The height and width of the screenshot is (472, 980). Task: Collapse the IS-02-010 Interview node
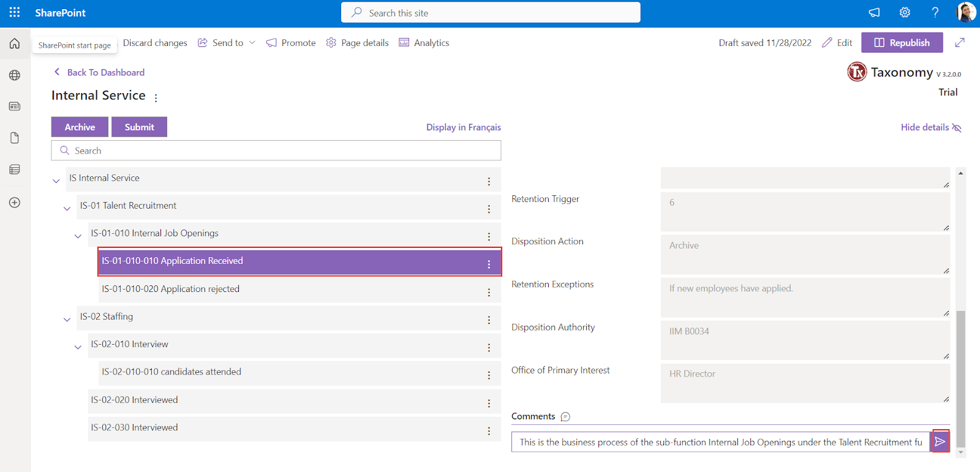coord(78,347)
